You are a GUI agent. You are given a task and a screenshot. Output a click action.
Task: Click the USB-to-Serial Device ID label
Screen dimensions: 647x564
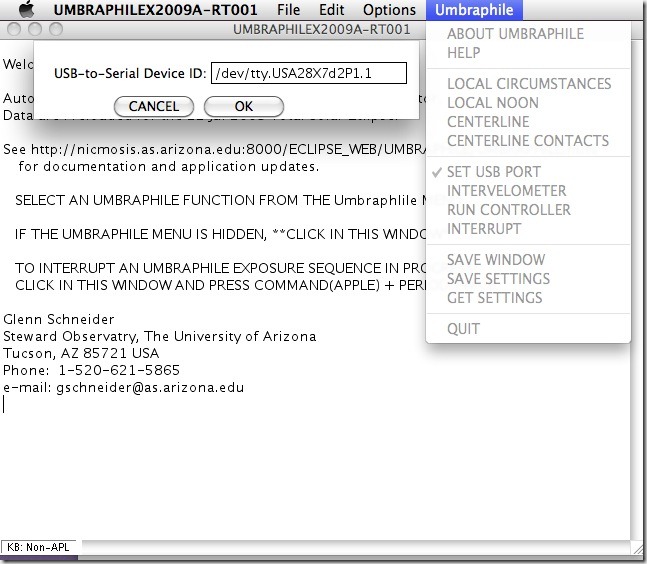(130, 73)
